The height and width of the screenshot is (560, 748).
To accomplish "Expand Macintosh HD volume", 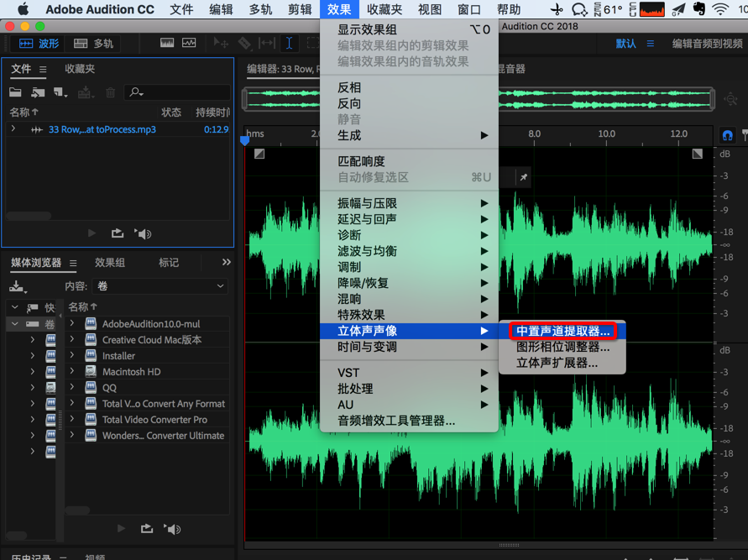I will 72,371.
